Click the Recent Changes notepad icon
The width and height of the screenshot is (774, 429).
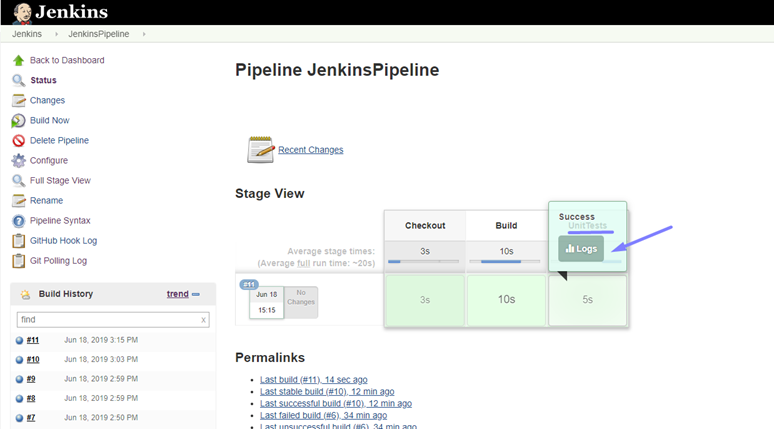click(261, 150)
